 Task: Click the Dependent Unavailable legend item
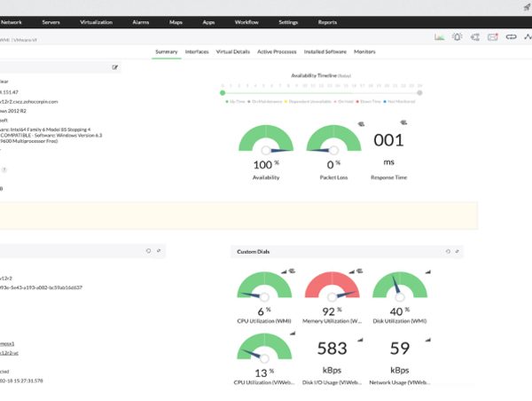coord(308,101)
